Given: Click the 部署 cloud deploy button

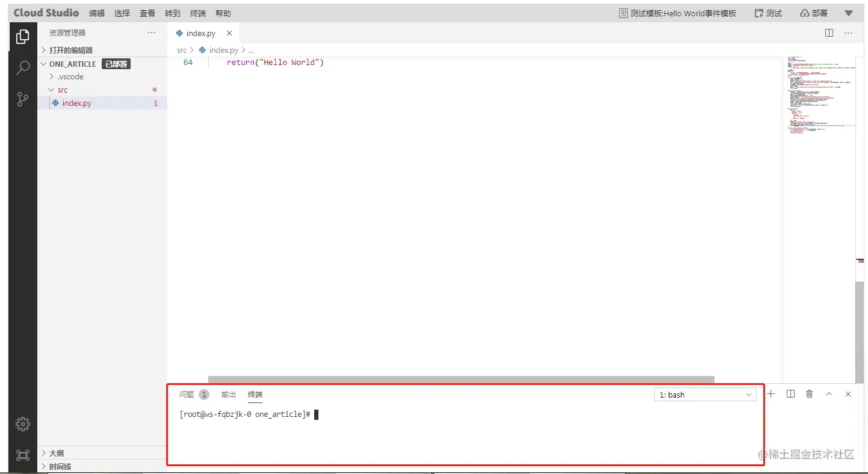Looking at the screenshot, I should pos(813,13).
